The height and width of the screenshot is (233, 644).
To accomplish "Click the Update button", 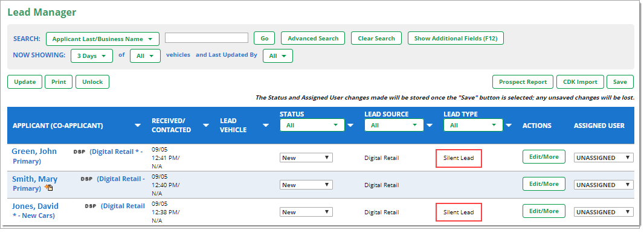I will pyautogui.click(x=25, y=81).
